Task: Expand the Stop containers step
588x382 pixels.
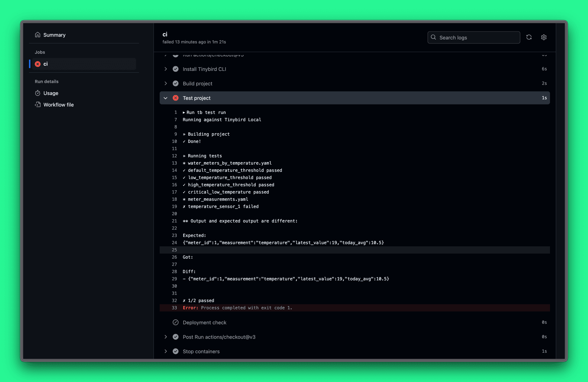Action: (165, 351)
